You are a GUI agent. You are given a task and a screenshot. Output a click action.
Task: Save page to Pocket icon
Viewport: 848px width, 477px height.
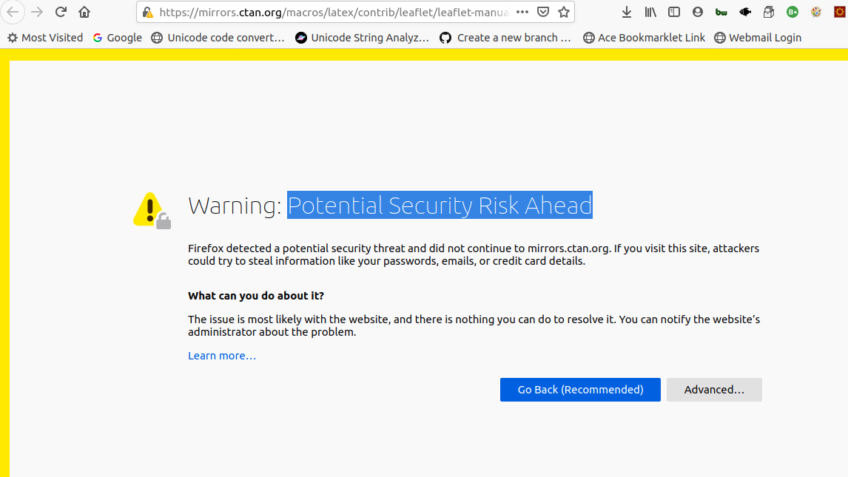tap(543, 12)
